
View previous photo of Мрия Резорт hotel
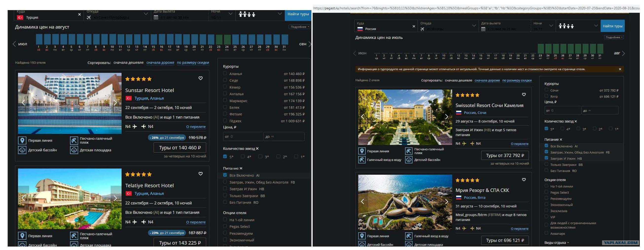pos(362,201)
